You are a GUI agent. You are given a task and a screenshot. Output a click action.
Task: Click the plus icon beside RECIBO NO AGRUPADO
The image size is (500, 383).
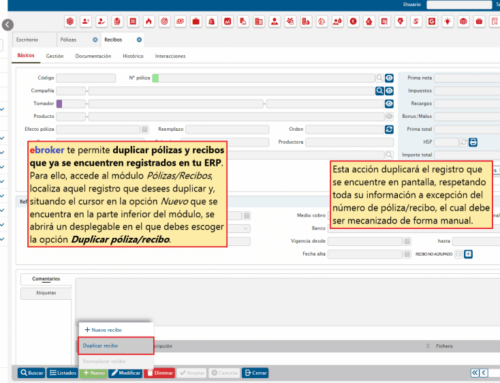pyautogui.click(x=468, y=254)
